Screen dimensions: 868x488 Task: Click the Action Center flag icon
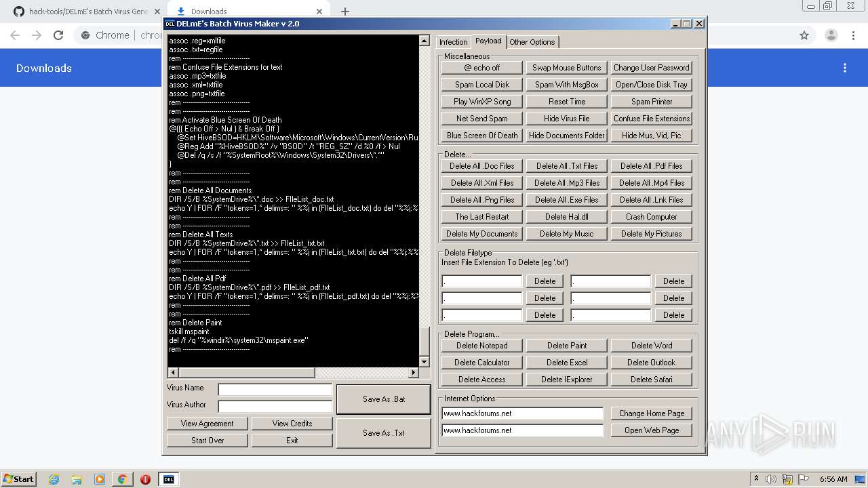click(x=804, y=479)
